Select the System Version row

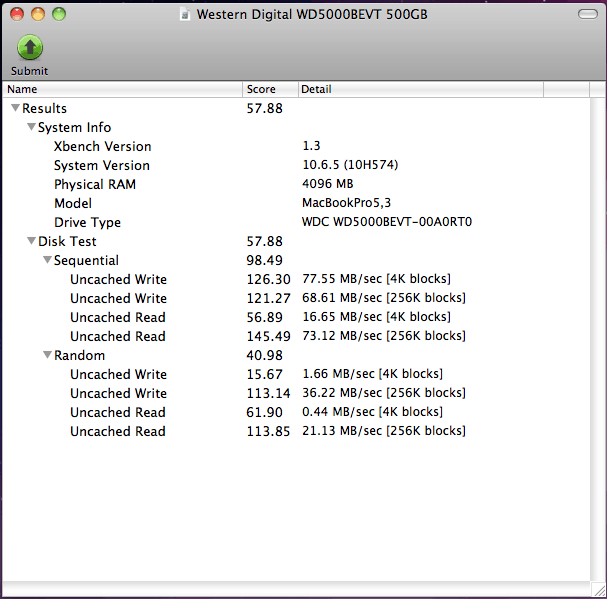pos(296,165)
